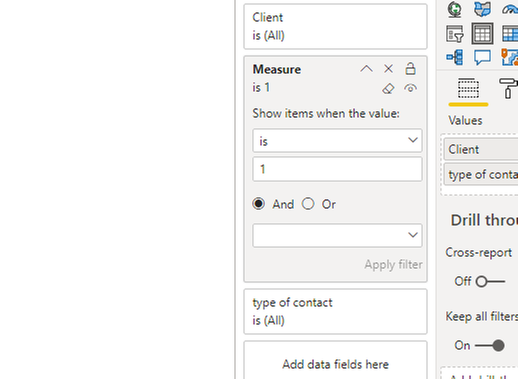The image size is (518, 379).
Task: Toggle Cross-report switch on
Action: [490, 281]
